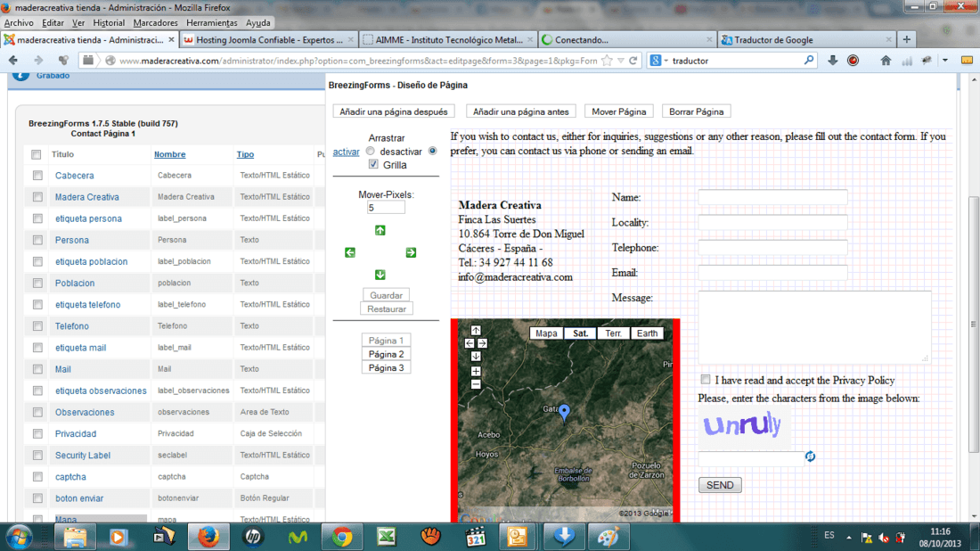Viewport: 980px width, 551px height.
Task: Open Windows Explorer from the taskbar
Action: click(x=75, y=537)
